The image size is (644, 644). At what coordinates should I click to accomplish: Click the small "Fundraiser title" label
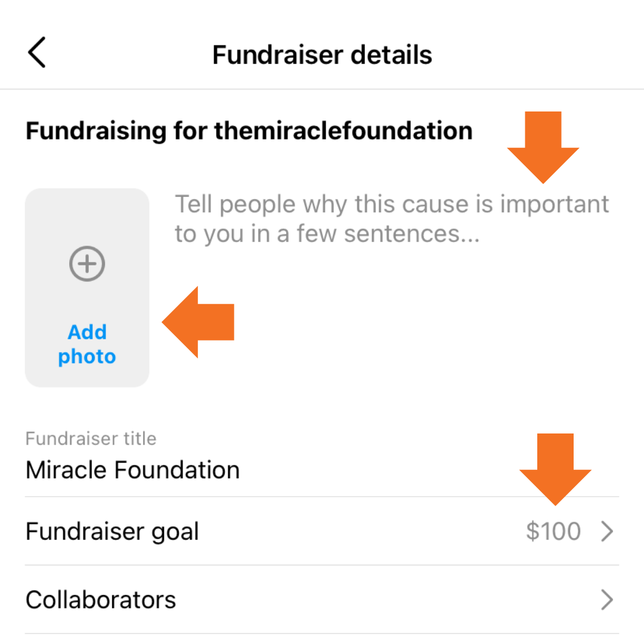[91, 439]
